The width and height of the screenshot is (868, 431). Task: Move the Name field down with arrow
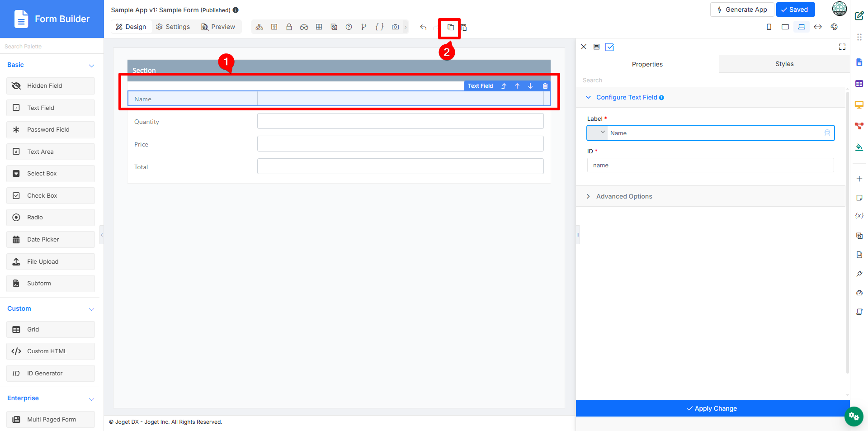[530, 86]
